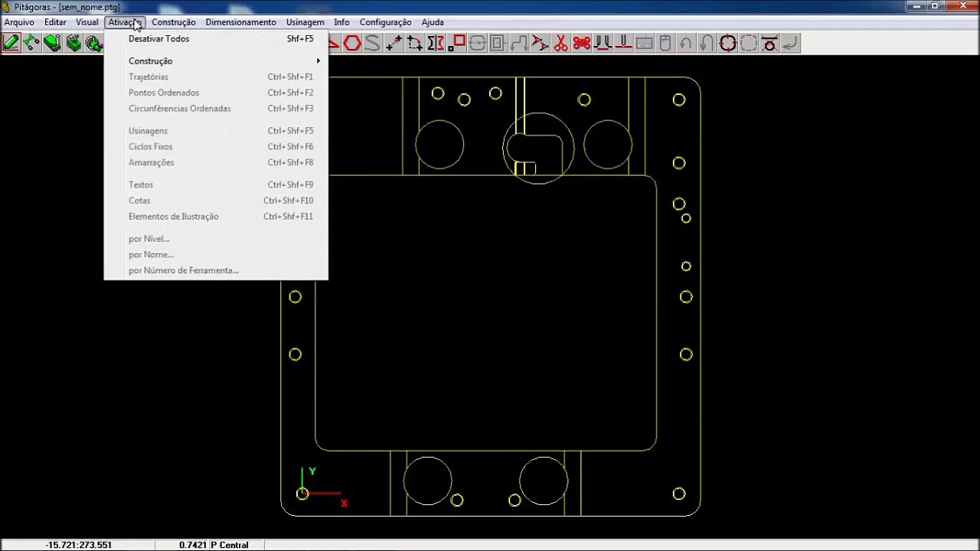Viewport: 980px width, 551px height.
Task: Click the dashed corner with plus icon
Action: (415, 43)
